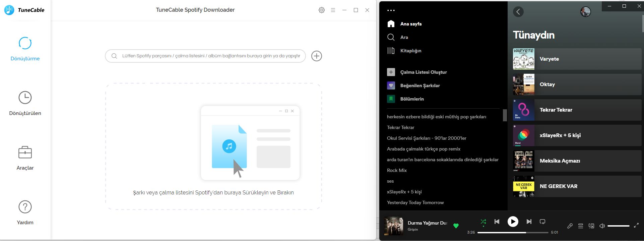Viewport: 644px width, 241px height.
Task: Click the search magnifier icon in TuneCable
Action: (x=114, y=56)
